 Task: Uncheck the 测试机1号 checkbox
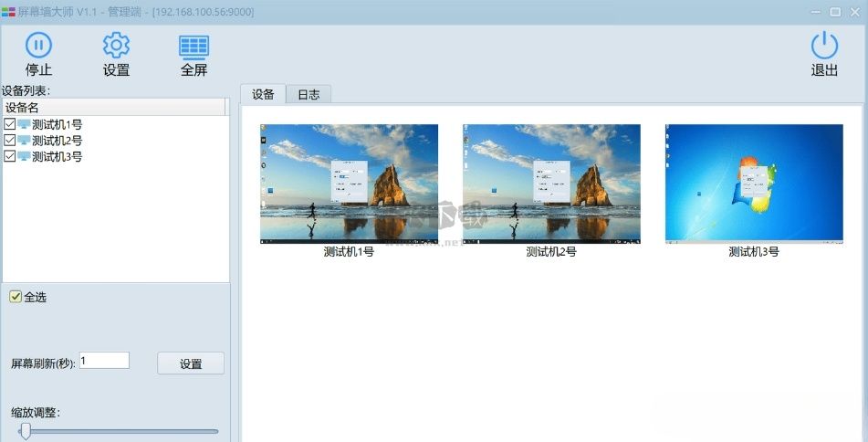point(9,124)
